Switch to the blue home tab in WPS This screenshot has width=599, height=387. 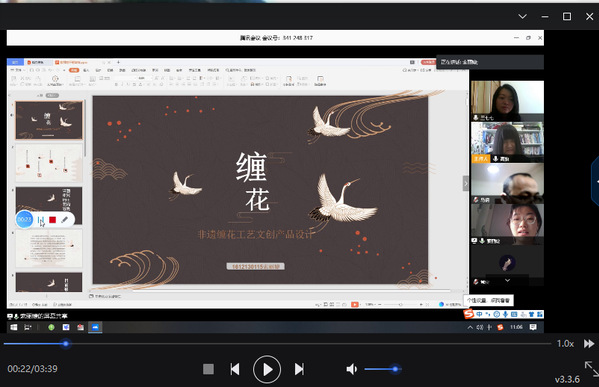[x=15, y=62]
